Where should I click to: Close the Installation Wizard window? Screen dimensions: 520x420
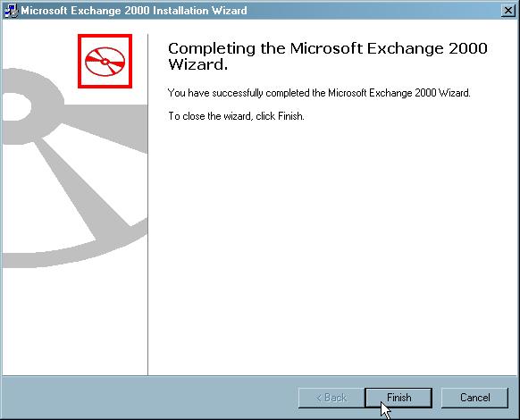coord(508,11)
